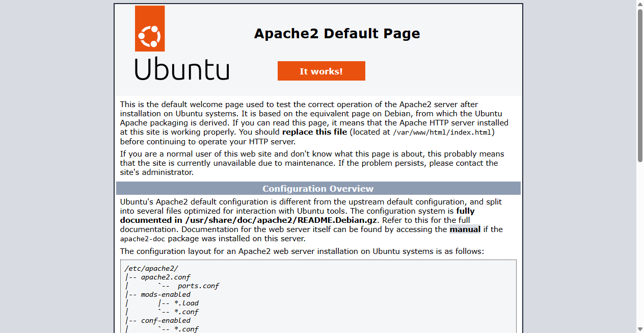Click the "/var/www/html/index.html" path text
The width and height of the screenshot is (644, 333).
(442, 133)
